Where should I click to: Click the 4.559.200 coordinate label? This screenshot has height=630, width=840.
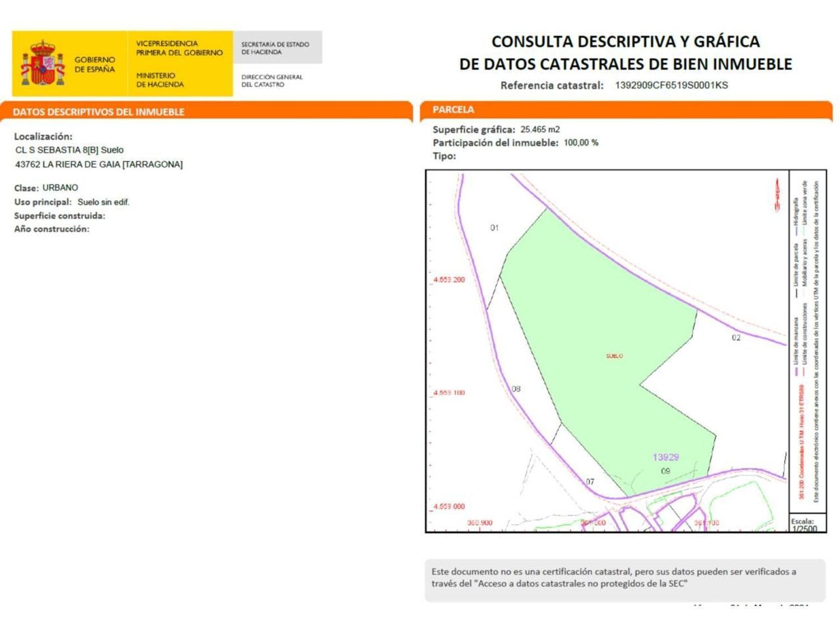tap(449, 280)
